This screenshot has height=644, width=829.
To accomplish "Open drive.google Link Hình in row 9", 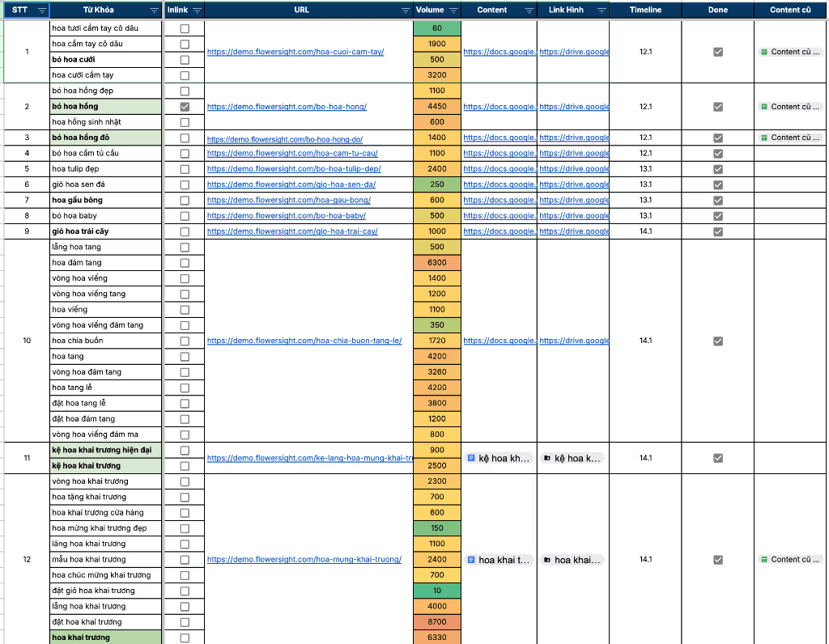I will pos(574,231).
